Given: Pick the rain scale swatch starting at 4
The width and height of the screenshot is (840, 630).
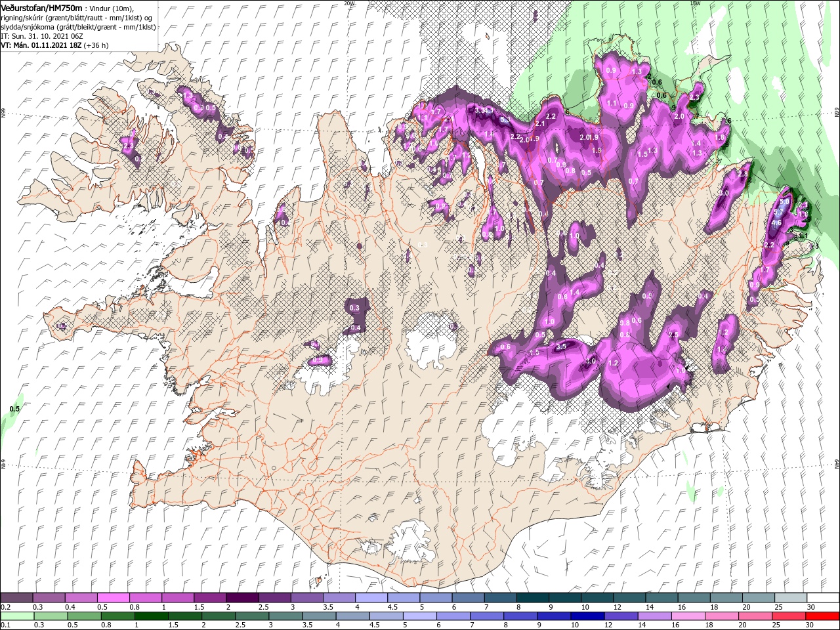Looking at the screenshot, I should pos(353,616).
